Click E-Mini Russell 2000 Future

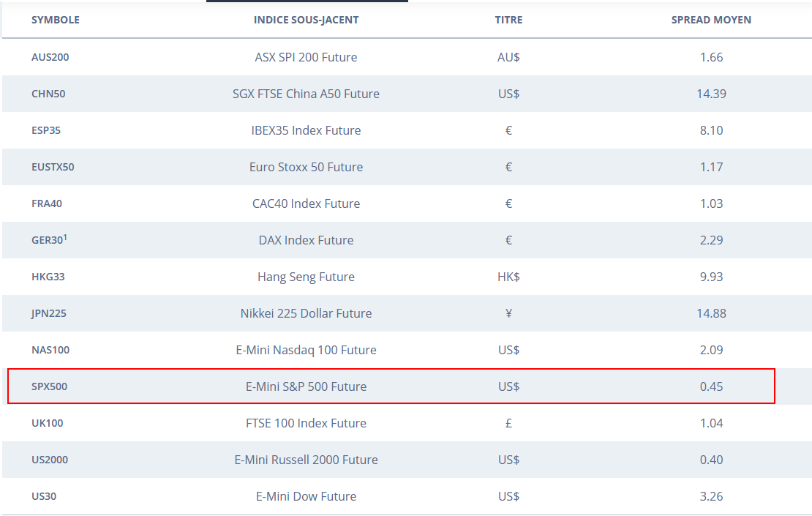click(306, 460)
